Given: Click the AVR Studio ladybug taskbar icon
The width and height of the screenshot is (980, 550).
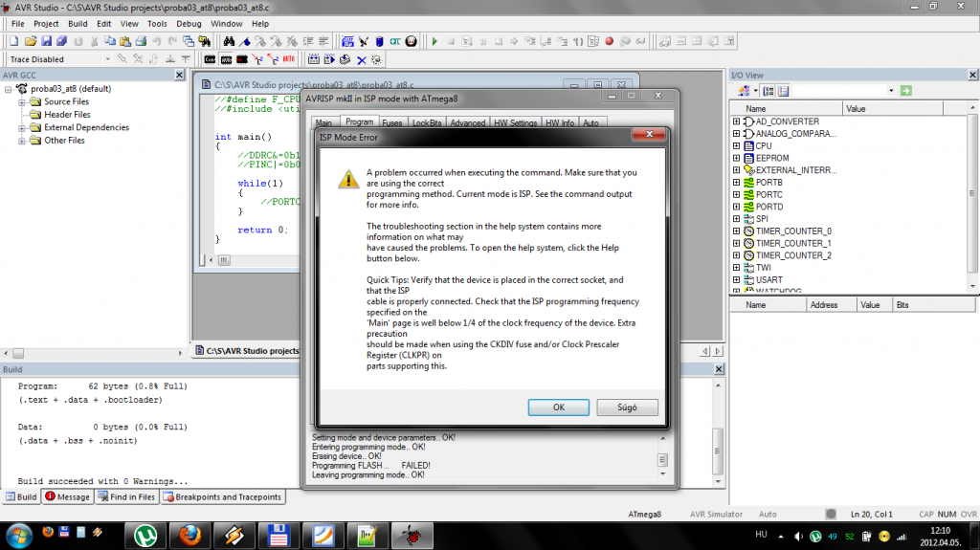Looking at the screenshot, I should pyautogui.click(x=412, y=536).
